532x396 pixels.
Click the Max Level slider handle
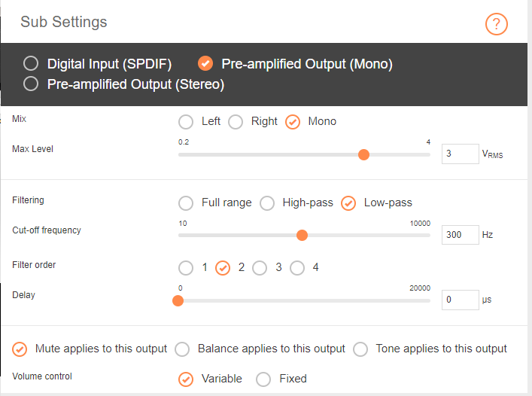[x=363, y=155]
